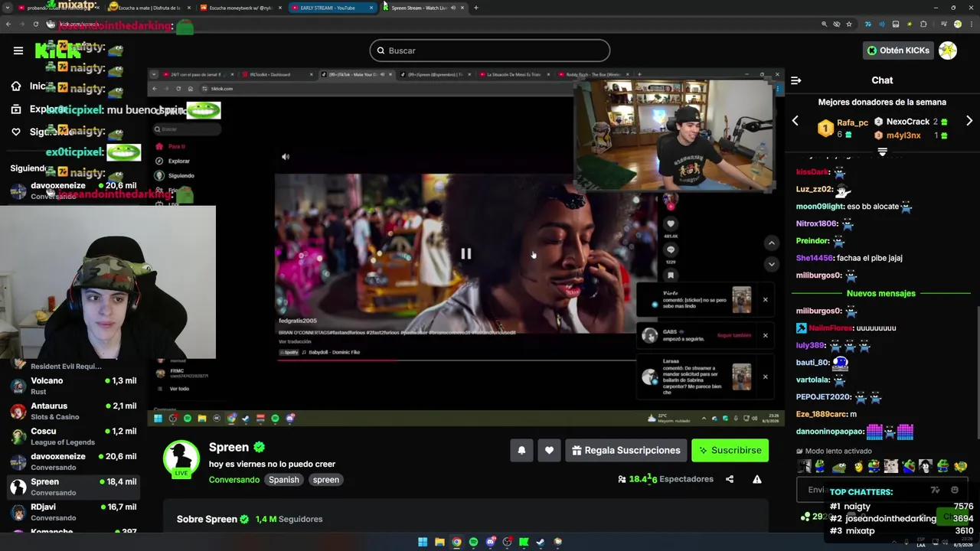The height and width of the screenshot is (551, 980).
Task: Open the Kick logo home link
Action: pyautogui.click(x=57, y=51)
